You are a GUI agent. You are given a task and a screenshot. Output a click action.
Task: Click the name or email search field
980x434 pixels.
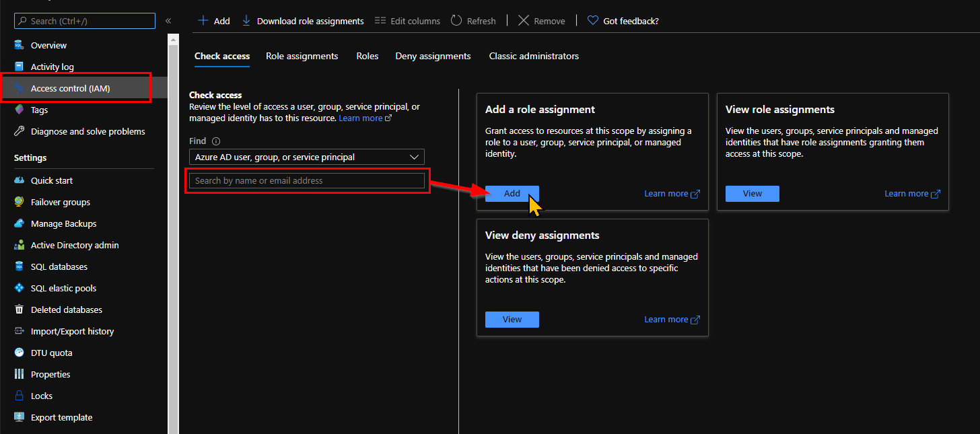coord(306,180)
